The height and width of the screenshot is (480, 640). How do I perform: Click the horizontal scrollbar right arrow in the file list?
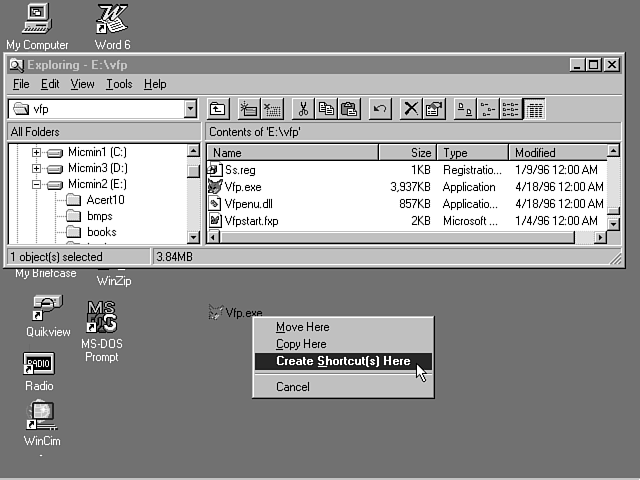(x=600, y=237)
